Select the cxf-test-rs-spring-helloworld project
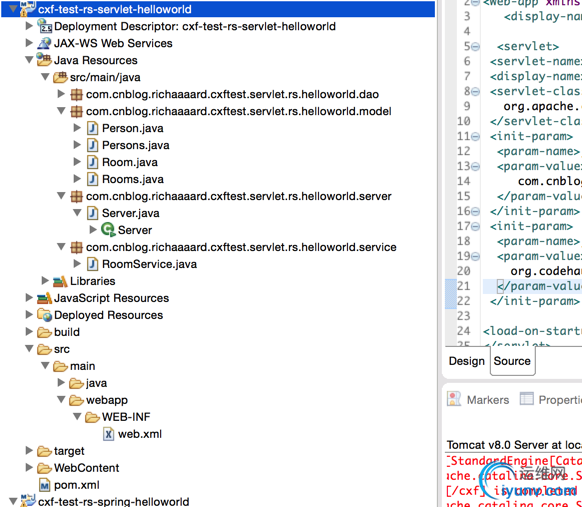 [113, 501]
